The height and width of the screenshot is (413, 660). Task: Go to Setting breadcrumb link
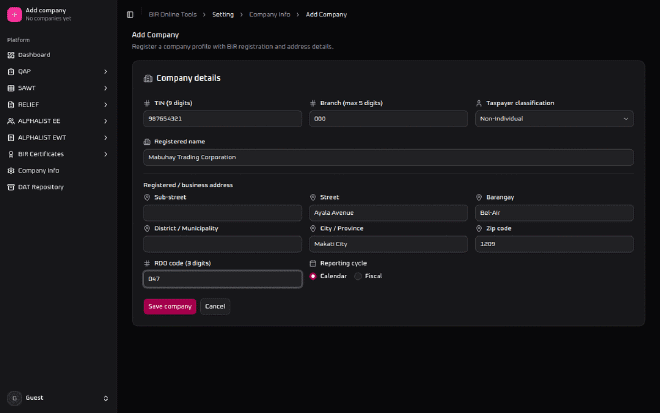point(223,15)
